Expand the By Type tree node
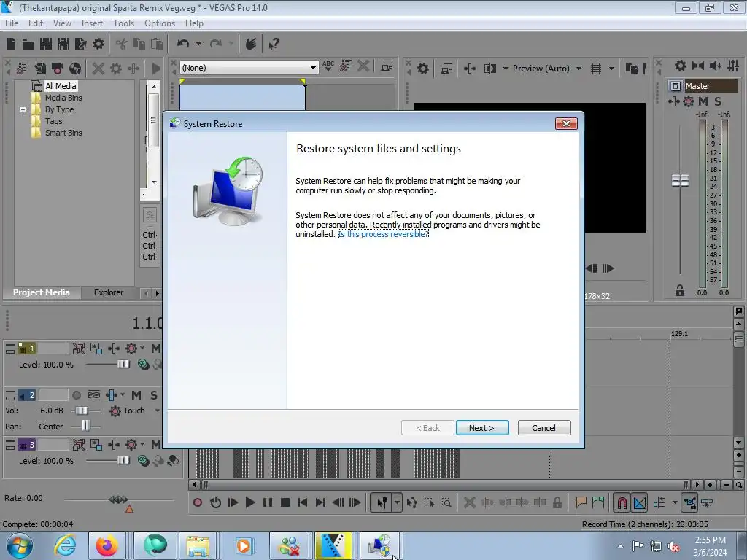The height and width of the screenshot is (560, 747). (23, 109)
